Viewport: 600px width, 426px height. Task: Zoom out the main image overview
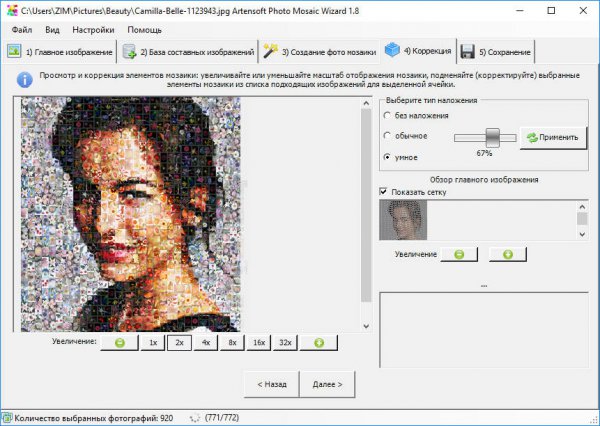click(459, 254)
